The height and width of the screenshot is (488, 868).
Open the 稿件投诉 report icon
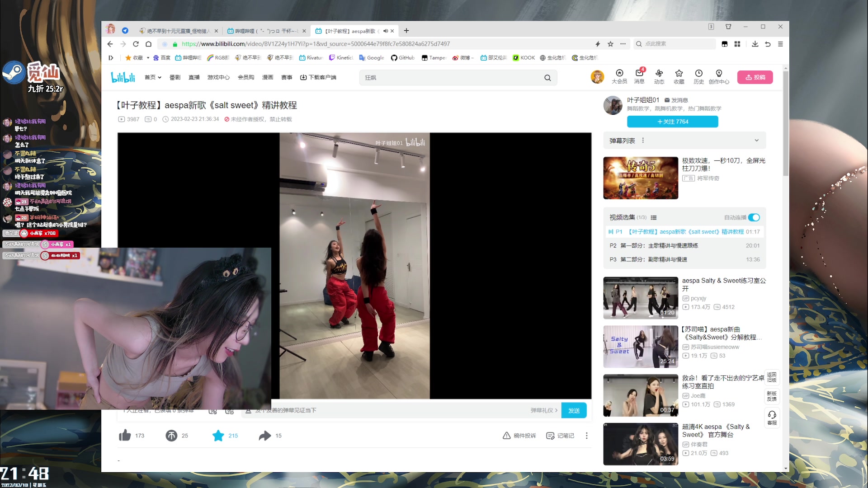(519, 436)
